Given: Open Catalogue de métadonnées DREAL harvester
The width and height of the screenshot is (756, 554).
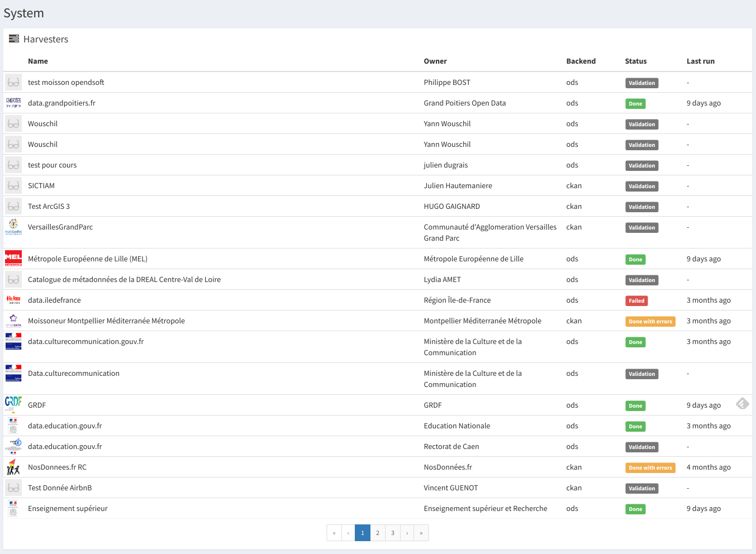Looking at the screenshot, I should pos(124,279).
